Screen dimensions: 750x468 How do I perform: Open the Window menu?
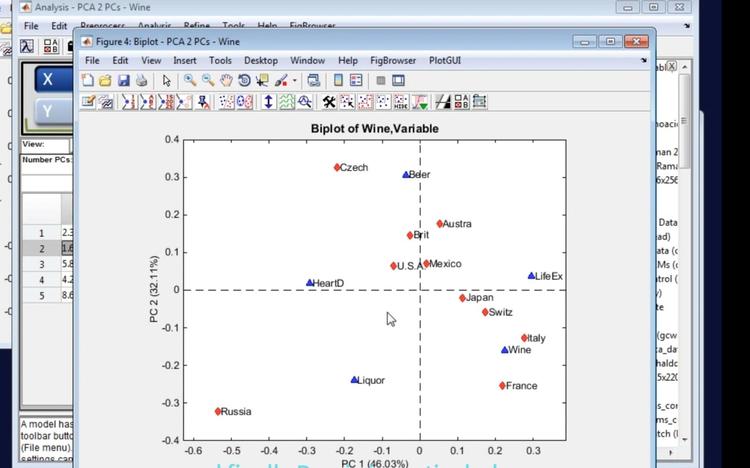[308, 60]
